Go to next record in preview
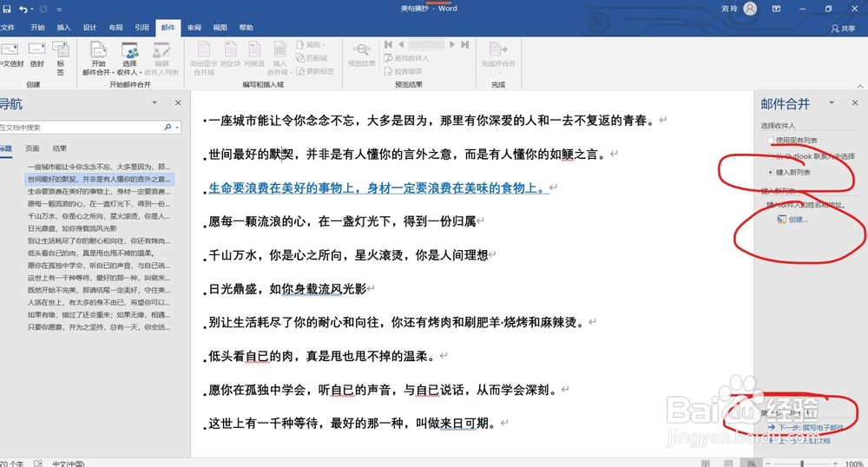Screen dimensions: 868x467 click(452, 45)
